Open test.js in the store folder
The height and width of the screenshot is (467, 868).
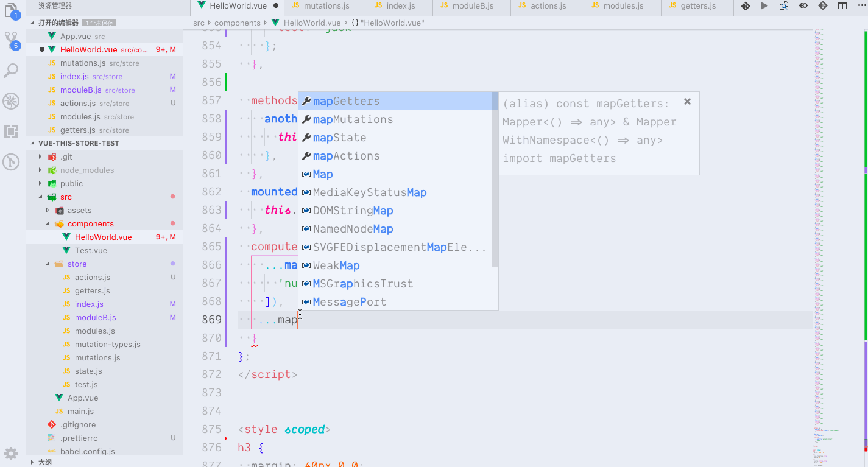105,384
